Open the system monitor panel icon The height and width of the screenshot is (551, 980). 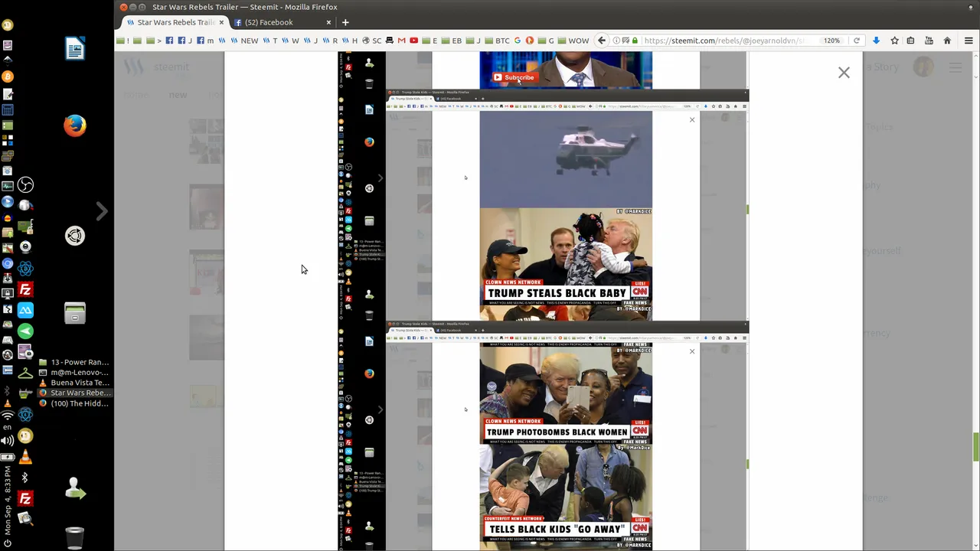click(8, 186)
